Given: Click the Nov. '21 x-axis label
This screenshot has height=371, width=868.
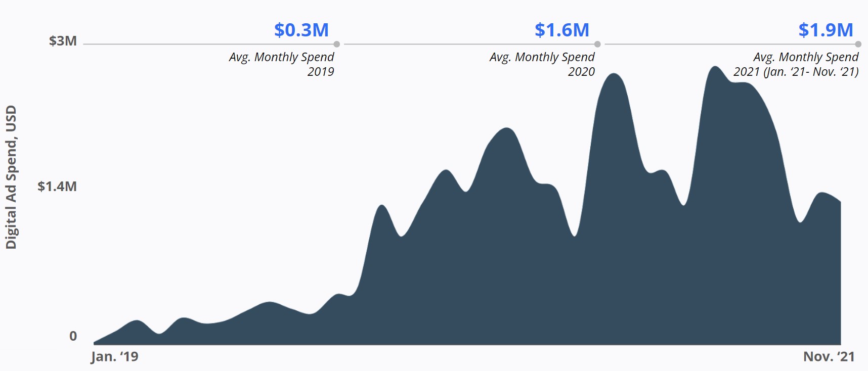Looking at the screenshot, I should tap(829, 357).
